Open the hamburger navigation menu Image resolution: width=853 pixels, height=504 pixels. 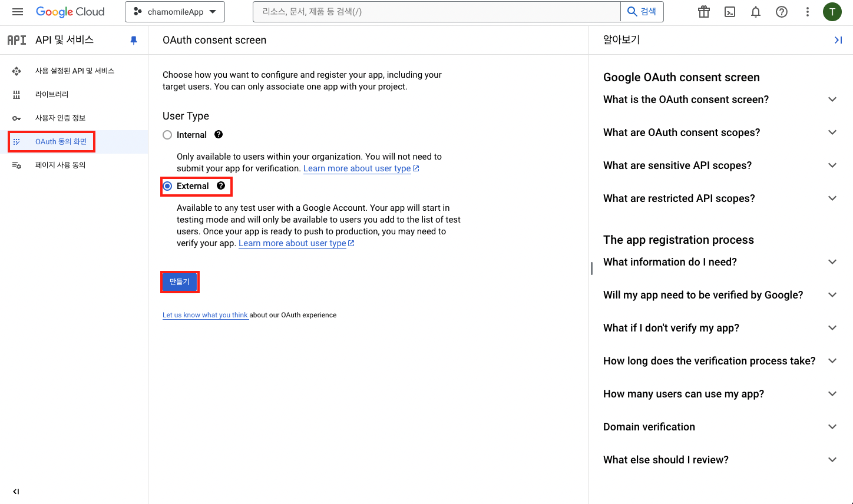[x=17, y=12]
